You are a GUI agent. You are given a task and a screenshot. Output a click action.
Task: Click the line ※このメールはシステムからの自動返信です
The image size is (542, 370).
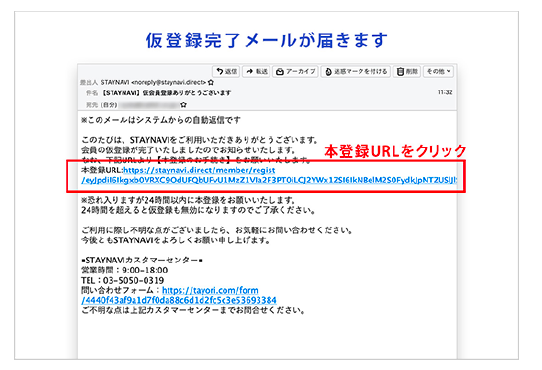tap(161, 120)
